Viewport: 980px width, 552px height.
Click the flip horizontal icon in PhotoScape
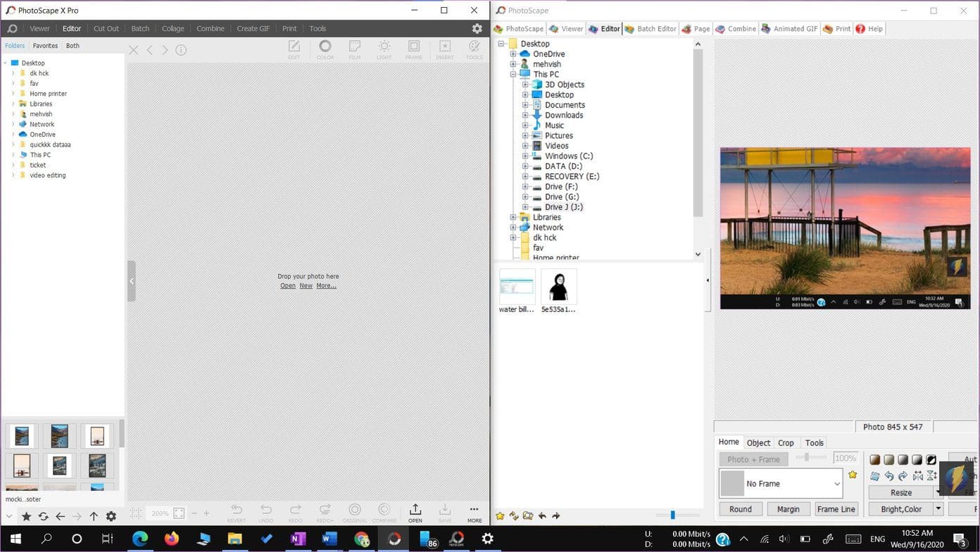pos(917,476)
